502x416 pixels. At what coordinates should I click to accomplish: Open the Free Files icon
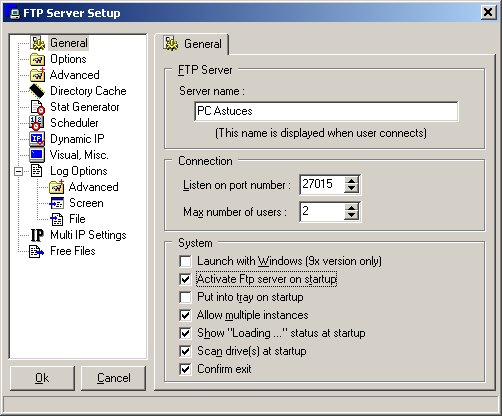pyautogui.click(x=36, y=251)
